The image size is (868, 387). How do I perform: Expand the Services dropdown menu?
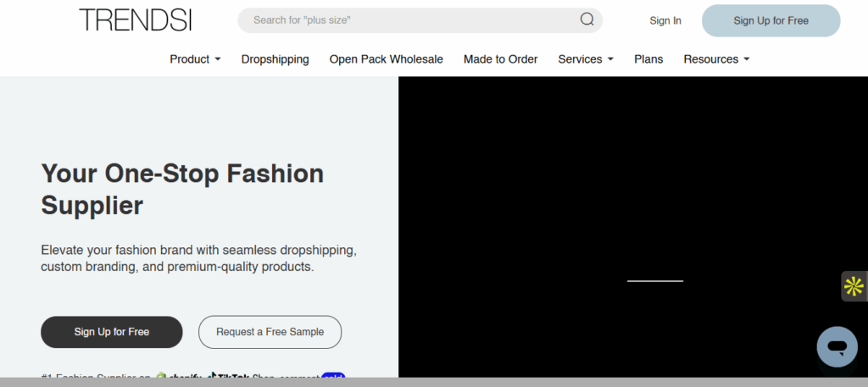point(585,59)
